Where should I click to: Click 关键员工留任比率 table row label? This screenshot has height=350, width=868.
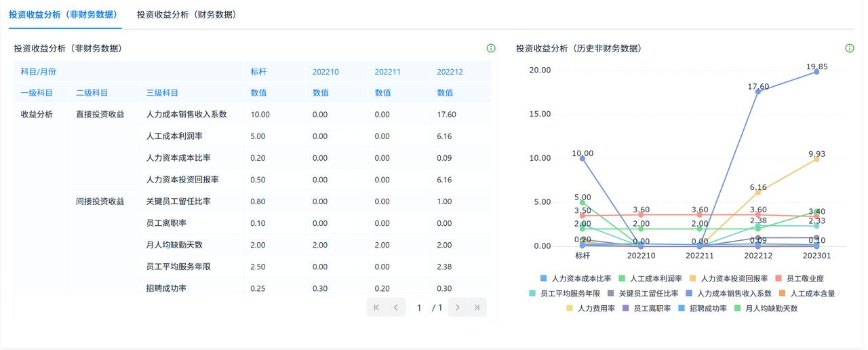pyautogui.click(x=178, y=201)
